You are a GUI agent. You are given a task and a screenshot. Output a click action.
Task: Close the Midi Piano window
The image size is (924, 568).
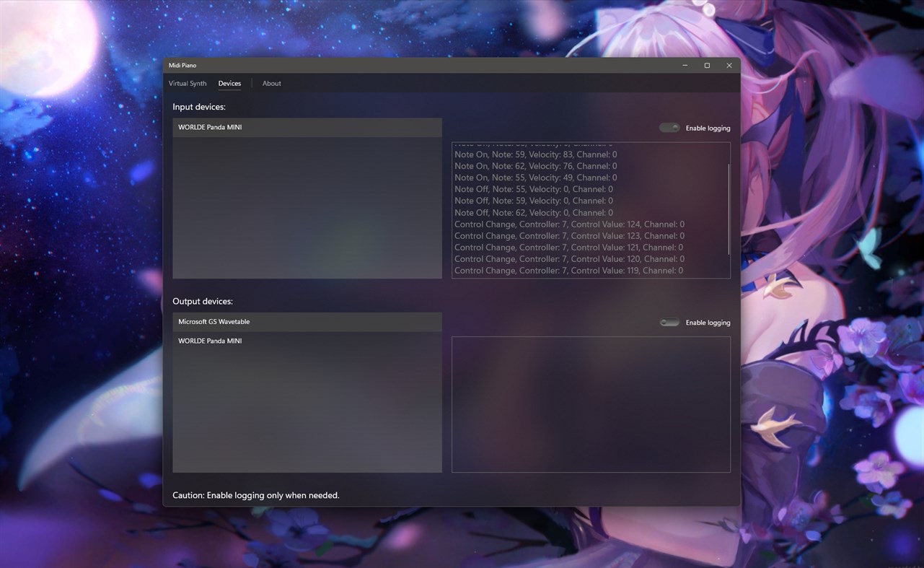729,66
